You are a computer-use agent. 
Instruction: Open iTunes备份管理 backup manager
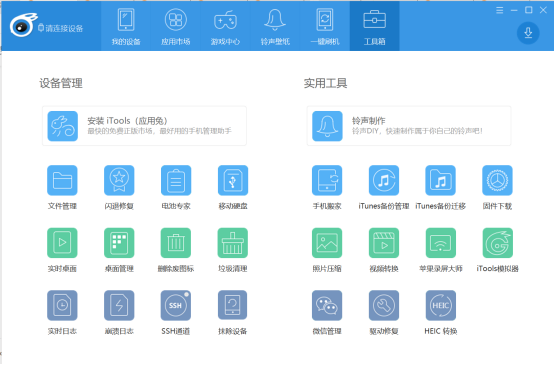tap(384, 180)
